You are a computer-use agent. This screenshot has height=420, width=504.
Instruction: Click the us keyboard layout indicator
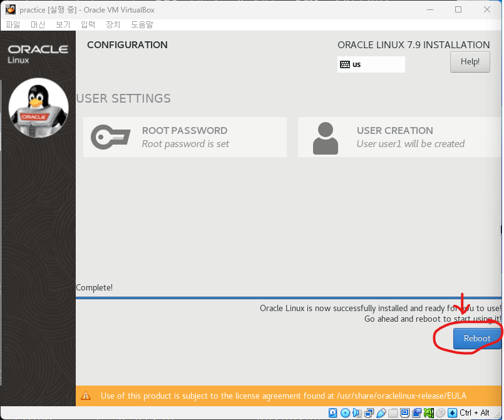(x=371, y=64)
